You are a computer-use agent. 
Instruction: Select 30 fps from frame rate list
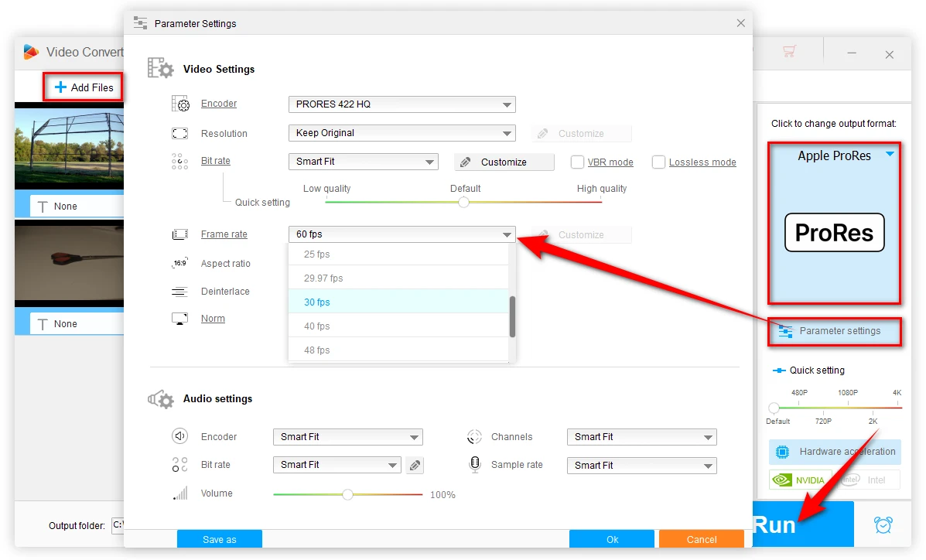[398, 302]
